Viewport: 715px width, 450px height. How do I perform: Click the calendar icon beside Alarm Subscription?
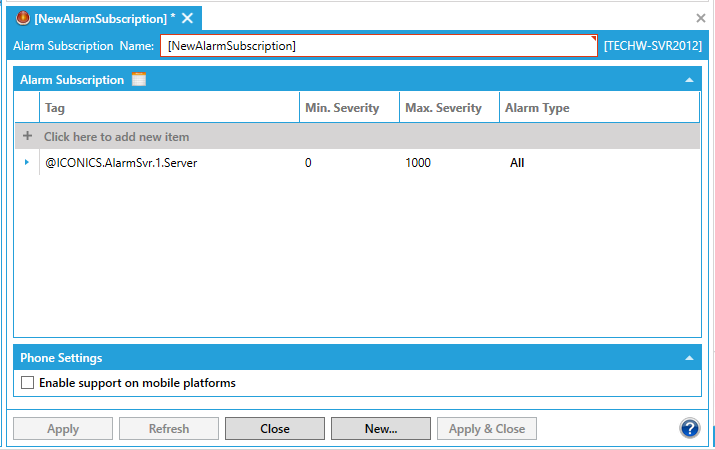pos(139,80)
